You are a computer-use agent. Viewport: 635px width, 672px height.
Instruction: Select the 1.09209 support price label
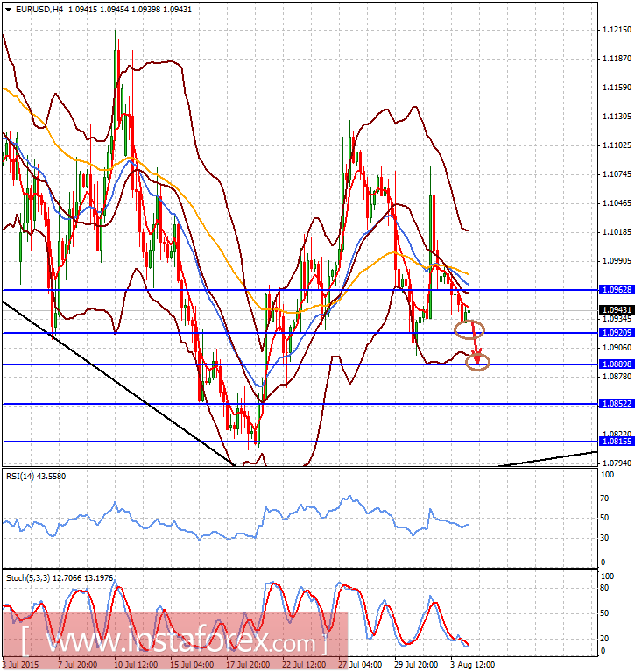pos(616,333)
